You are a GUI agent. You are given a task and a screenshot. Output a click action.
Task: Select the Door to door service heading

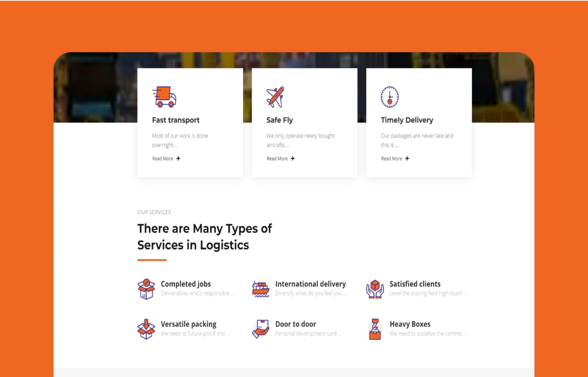click(296, 324)
